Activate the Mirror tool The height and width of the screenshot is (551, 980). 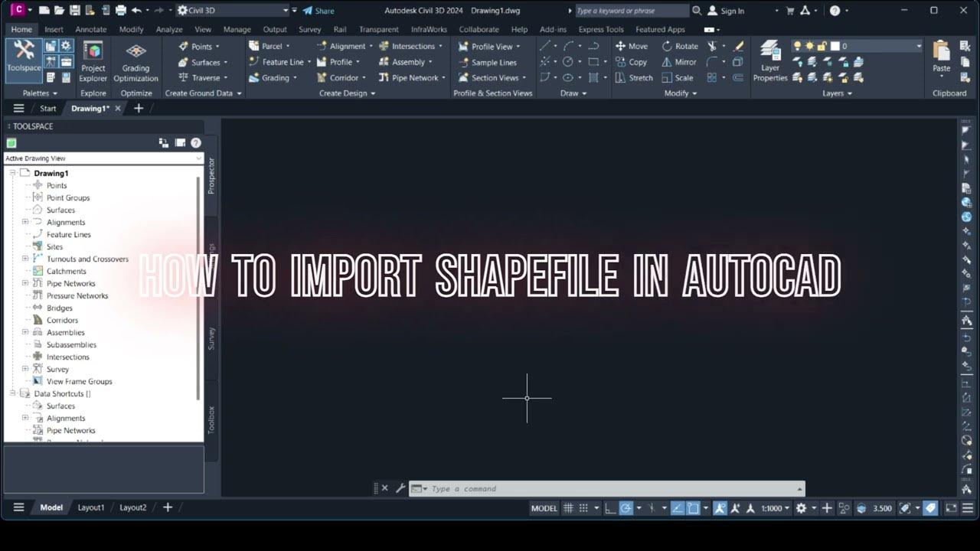[679, 62]
